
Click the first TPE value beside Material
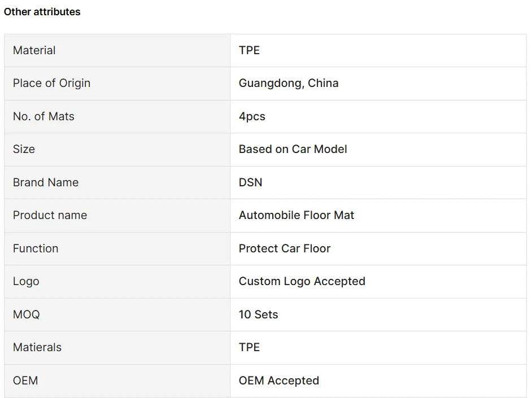coord(249,50)
